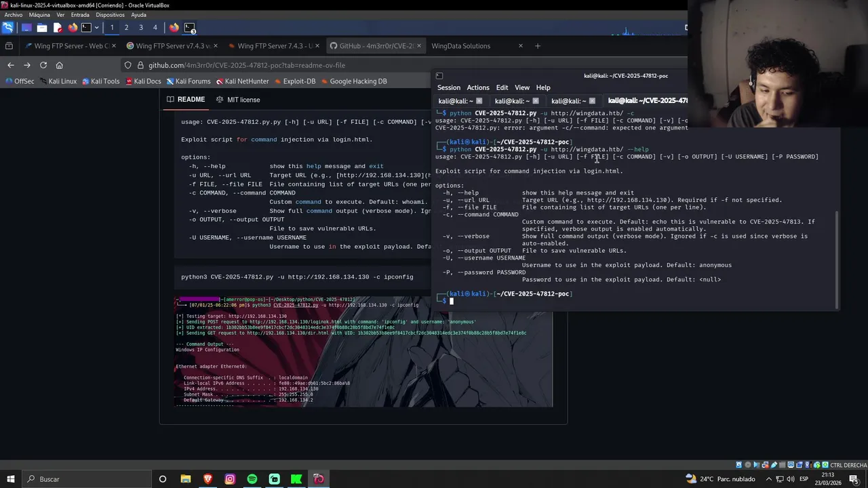Open Kali Docs bookmark
The width and height of the screenshot is (868, 488).
coord(142,81)
